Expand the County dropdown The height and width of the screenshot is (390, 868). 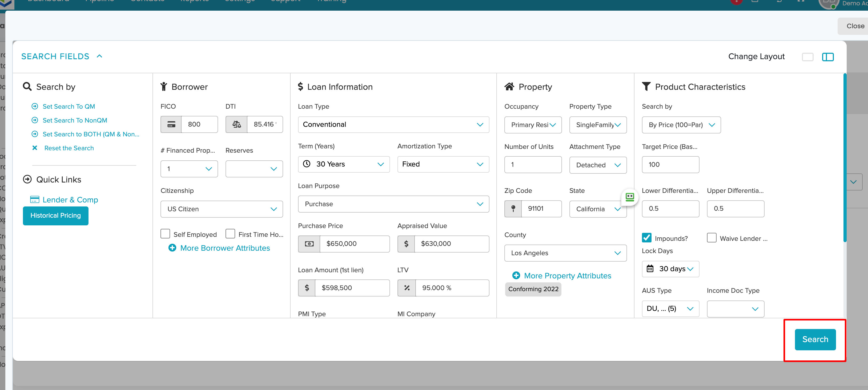pyautogui.click(x=565, y=253)
